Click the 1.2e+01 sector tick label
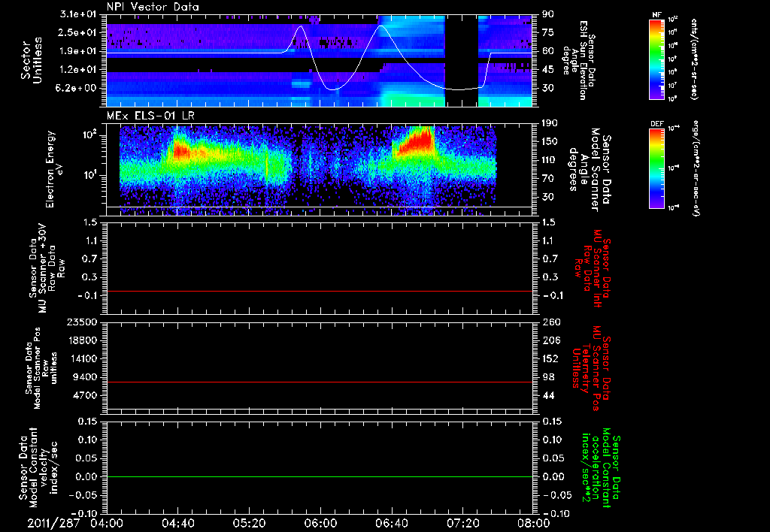Screen dimensions: 770x532 tap(80, 70)
